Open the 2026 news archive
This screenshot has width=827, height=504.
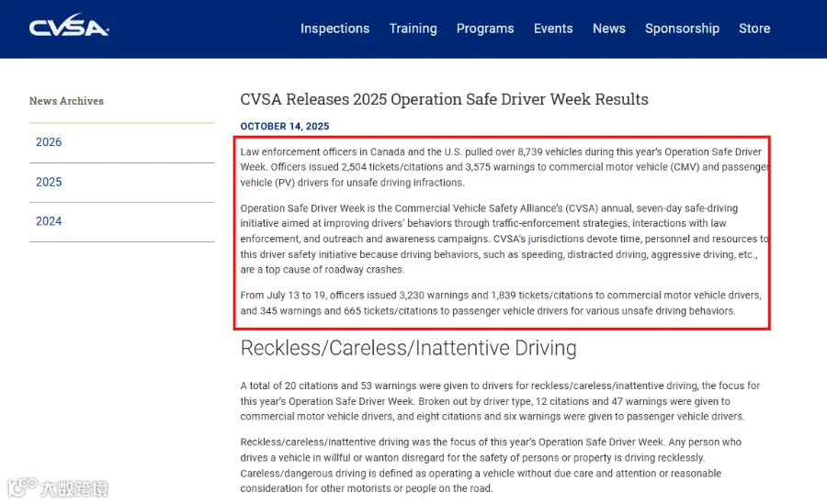point(49,142)
